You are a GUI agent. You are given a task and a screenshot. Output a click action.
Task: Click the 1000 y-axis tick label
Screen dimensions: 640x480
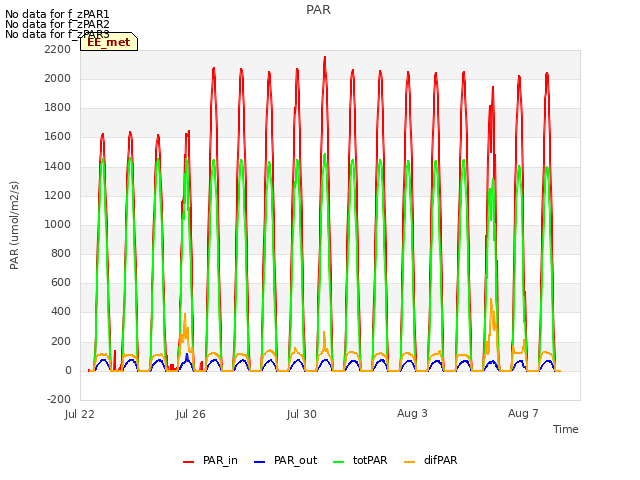tap(58, 224)
